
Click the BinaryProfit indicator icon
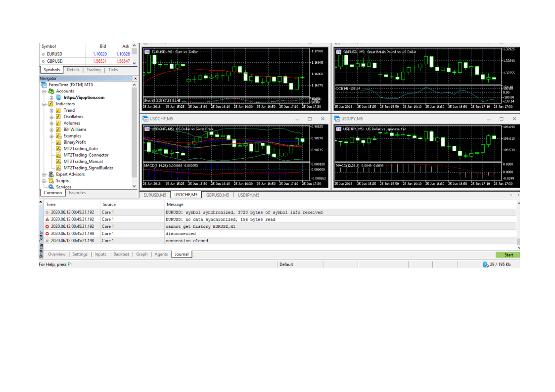coord(58,142)
